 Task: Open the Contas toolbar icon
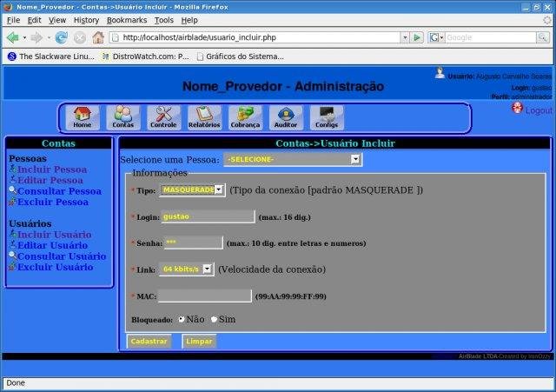click(123, 117)
